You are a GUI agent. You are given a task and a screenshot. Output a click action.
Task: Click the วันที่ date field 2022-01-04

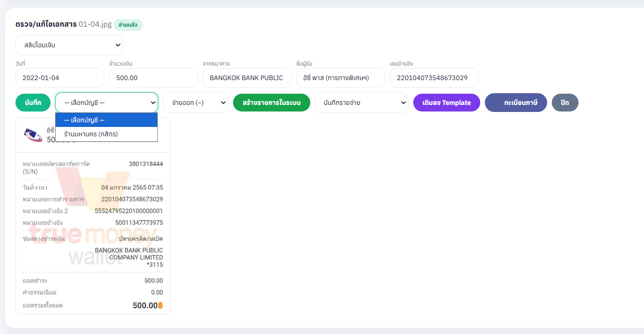tap(60, 78)
